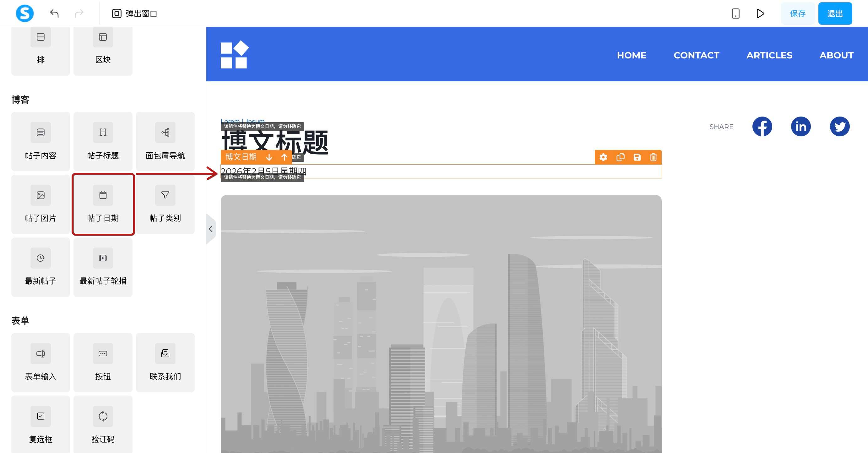Select the 复选框 checkbox widget
Screen dimensions: 868x453
[41, 425]
